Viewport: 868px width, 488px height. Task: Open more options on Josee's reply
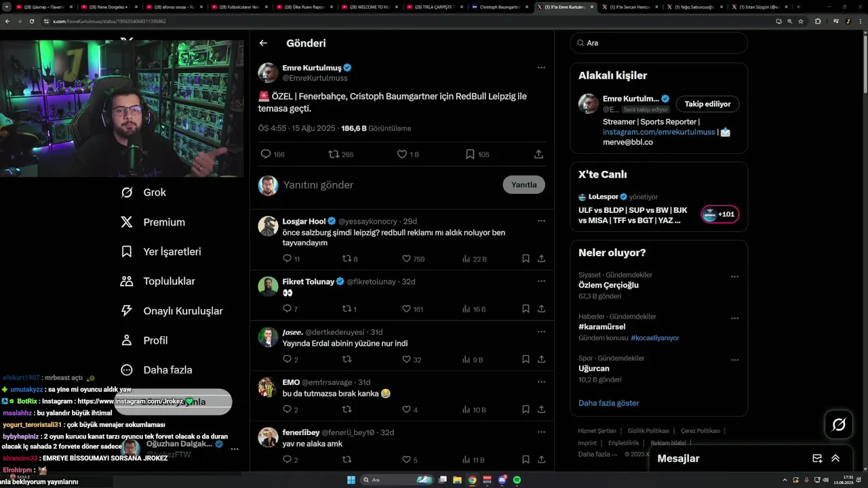(x=541, y=332)
